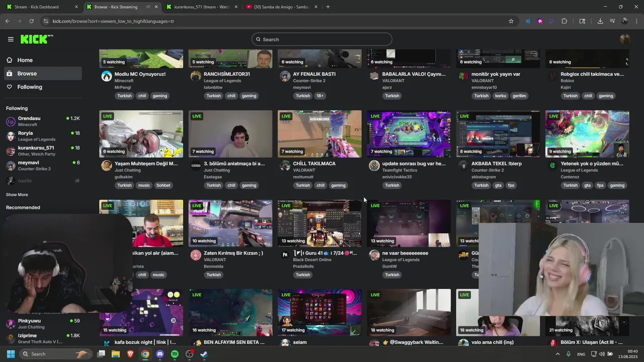Click fps tag under Cantensz stream
Viewport: 644px width, 362px height.
coord(600,185)
